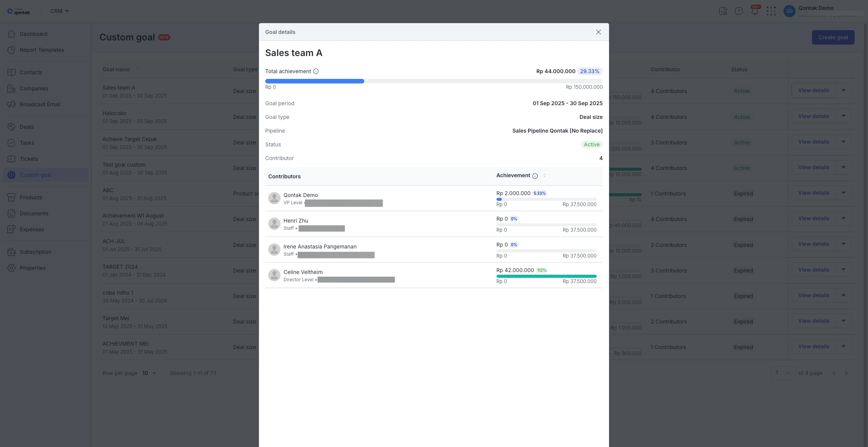Go to Broadcast Email
Image resolution: width=868 pixels, height=447 pixels.
coord(40,104)
